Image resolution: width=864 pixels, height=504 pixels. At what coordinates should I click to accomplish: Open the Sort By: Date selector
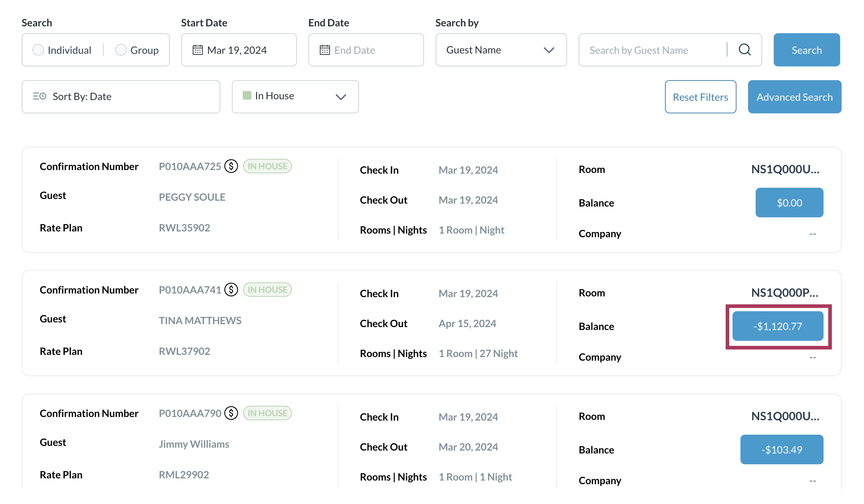click(121, 97)
